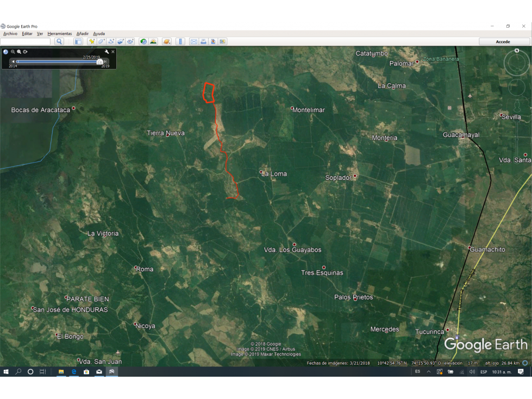Click the Roma place label
The height and width of the screenshot is (399, 532).
(x=145, y=269)
